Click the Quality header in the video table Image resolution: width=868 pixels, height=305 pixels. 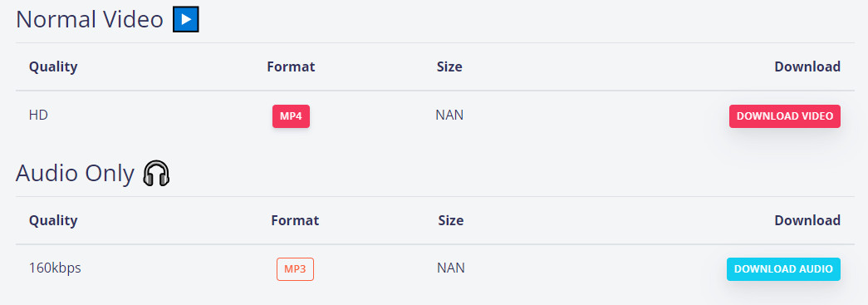pos(53,67)
